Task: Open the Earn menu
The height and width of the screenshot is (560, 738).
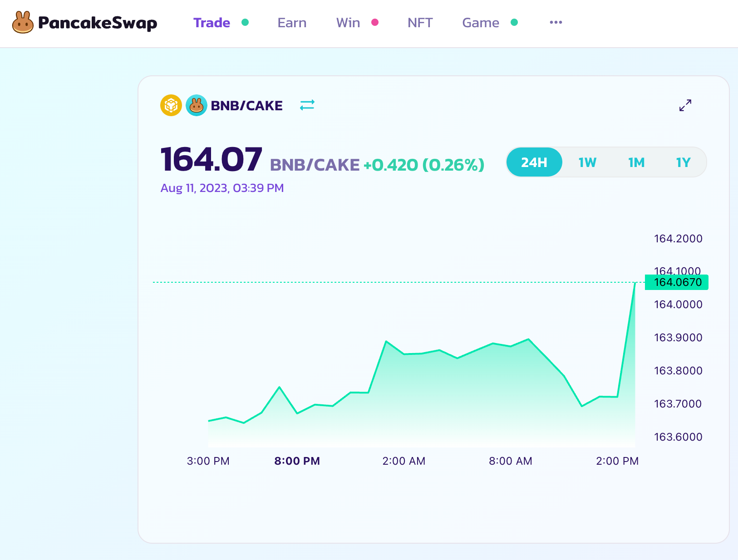Action: point(292,23)
